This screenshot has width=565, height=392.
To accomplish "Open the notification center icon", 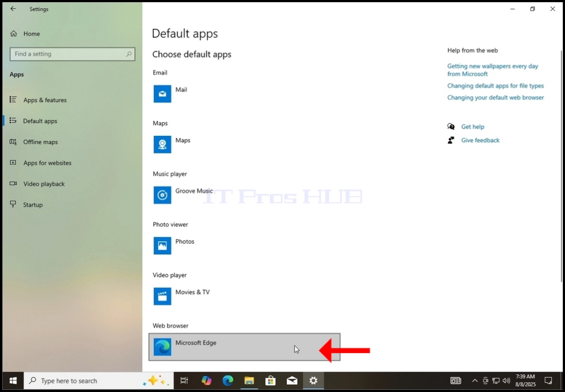I will 548,380.
